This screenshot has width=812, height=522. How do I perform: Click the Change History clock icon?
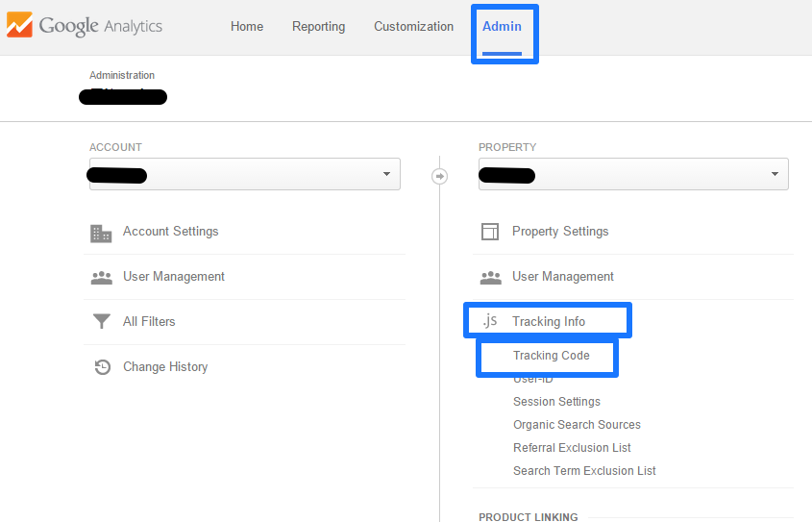click(x=103, y=367)
